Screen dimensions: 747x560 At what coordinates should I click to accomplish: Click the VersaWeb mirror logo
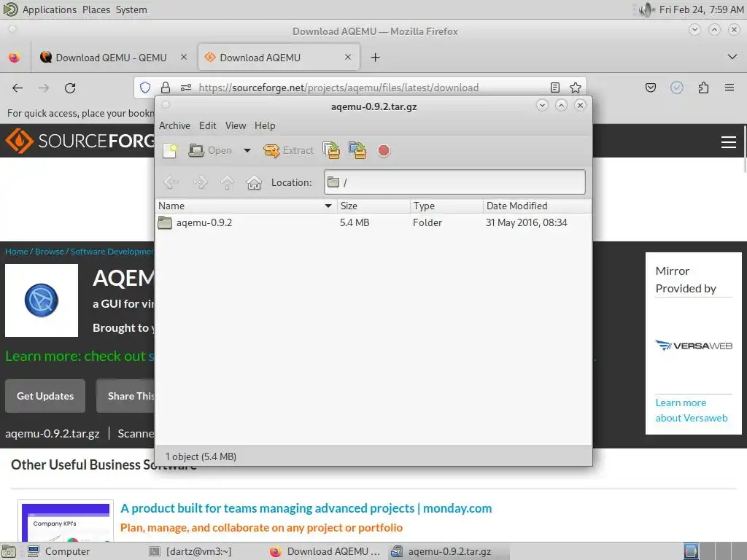(x=694, y=346)
